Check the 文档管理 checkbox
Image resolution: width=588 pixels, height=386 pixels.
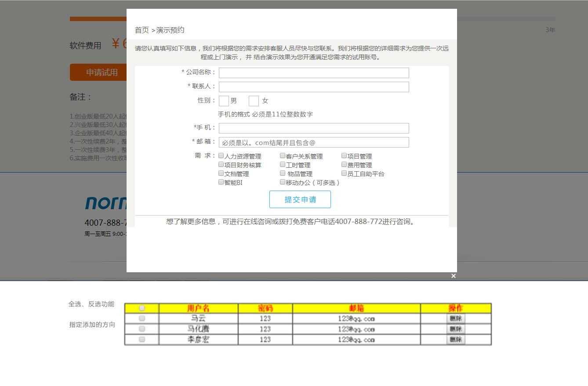point(221,173)
